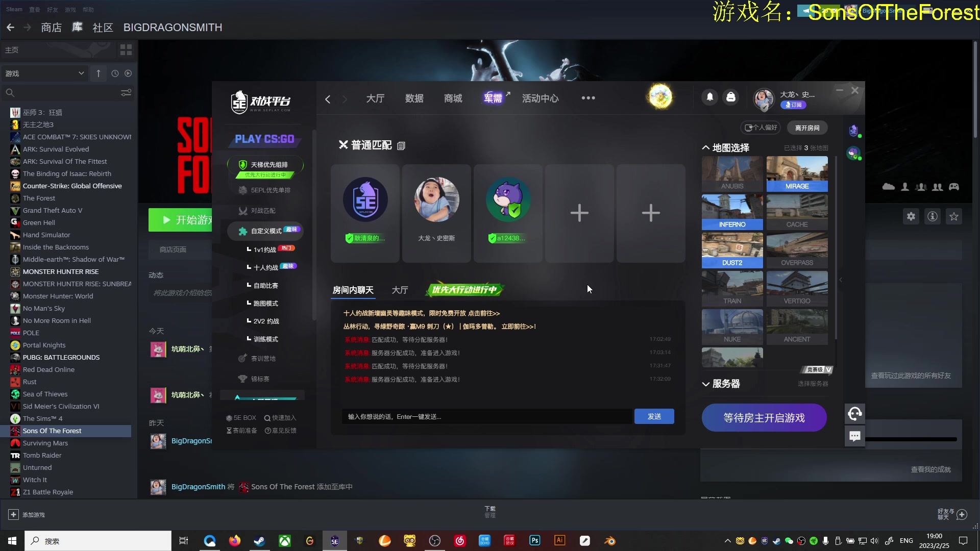Expand 地图选择 (Map Selection) section
980x551 pixels.
click(706, 147)
